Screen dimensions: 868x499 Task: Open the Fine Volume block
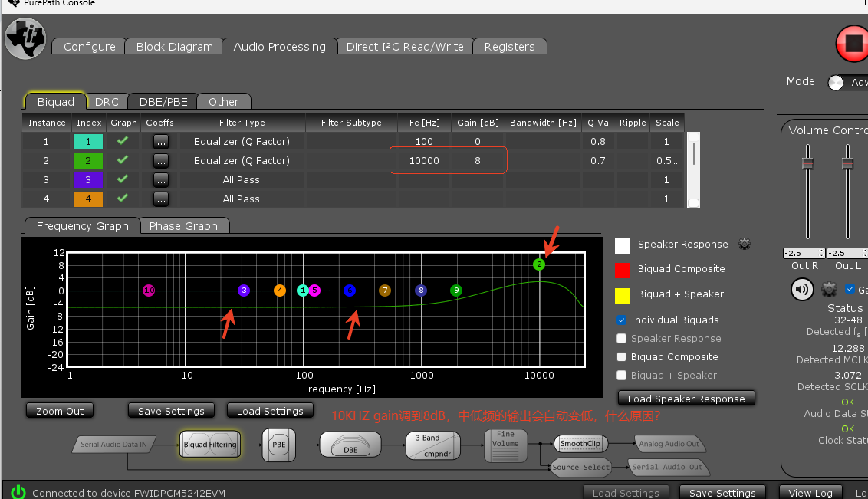pos(505,445)
